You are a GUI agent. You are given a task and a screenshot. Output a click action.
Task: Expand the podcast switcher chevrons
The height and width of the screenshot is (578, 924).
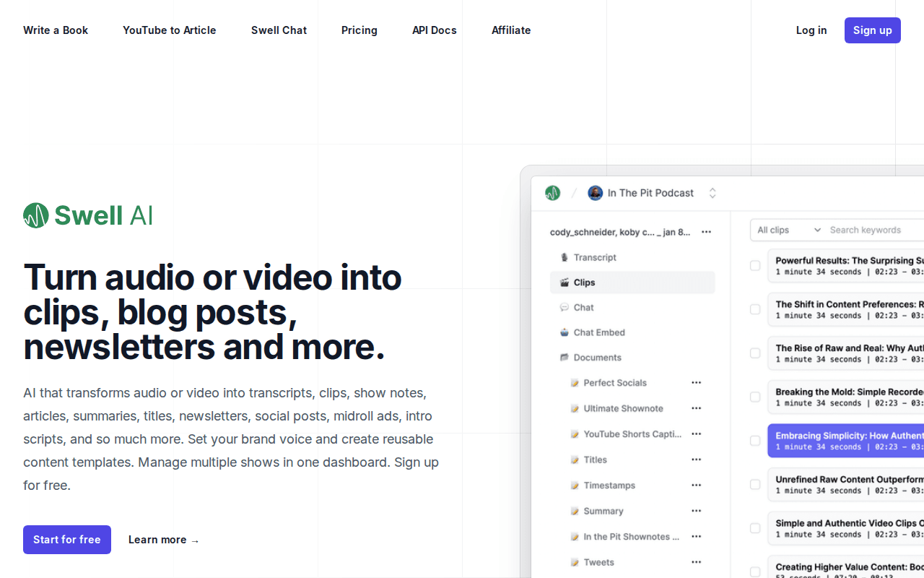tap(712, 193)
